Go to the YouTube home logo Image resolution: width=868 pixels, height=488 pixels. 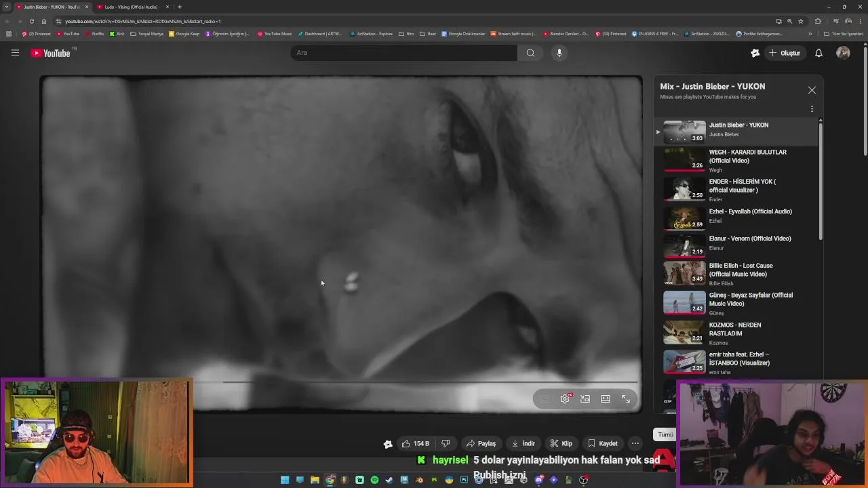(51, 53)
